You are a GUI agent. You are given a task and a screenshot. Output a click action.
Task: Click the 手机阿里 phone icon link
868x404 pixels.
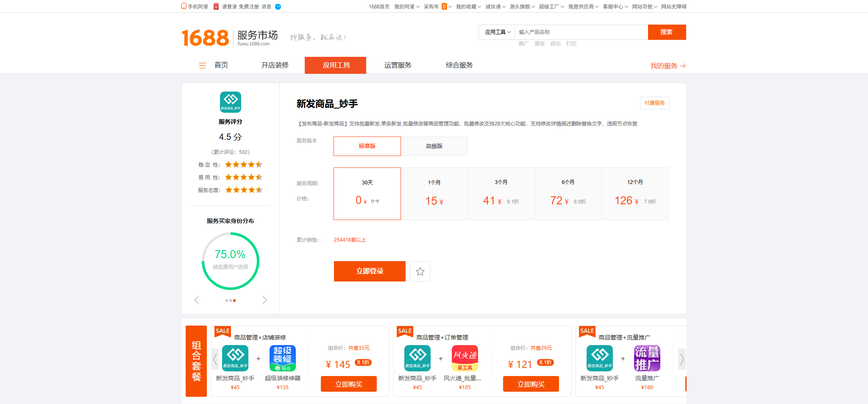(184, 6)
